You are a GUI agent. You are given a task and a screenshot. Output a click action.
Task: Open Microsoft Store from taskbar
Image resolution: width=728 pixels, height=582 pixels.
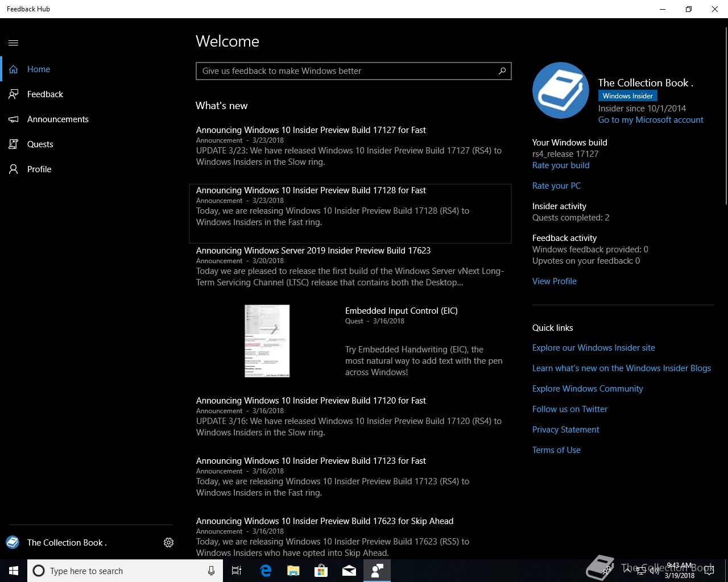coord(321,571)
